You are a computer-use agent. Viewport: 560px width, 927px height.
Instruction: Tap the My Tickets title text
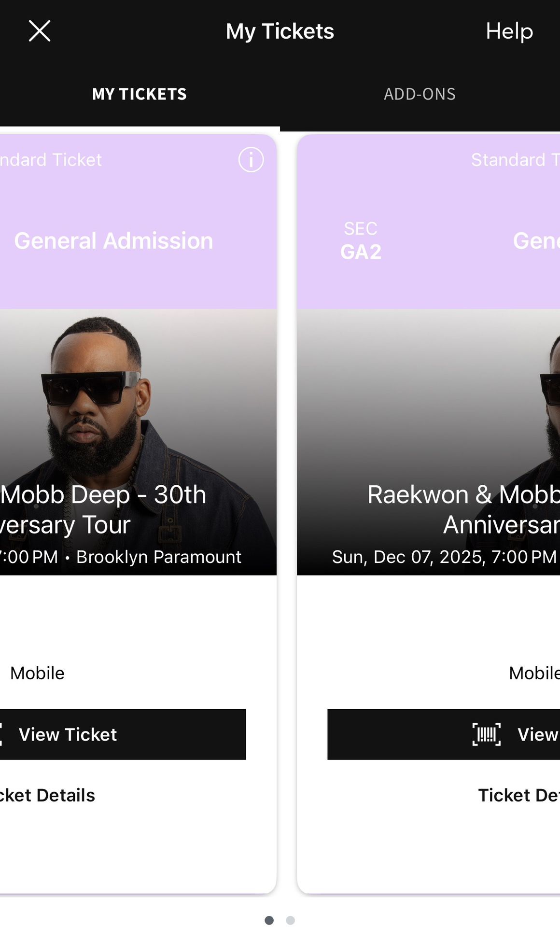(280, 31)
